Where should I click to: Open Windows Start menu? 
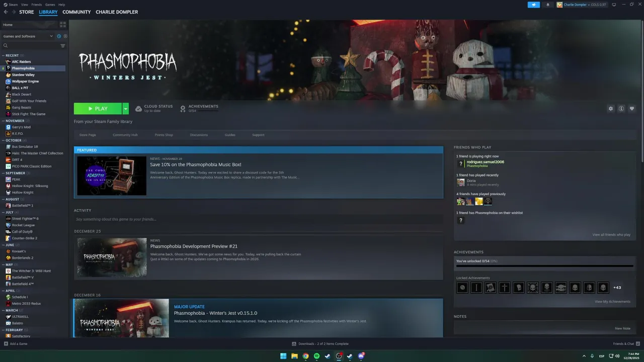pos(283,356)
